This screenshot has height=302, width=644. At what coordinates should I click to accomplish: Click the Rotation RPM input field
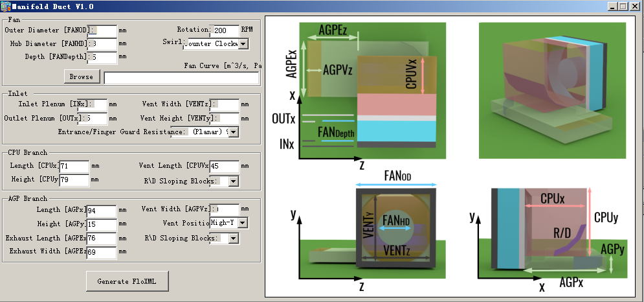(225, 30)
